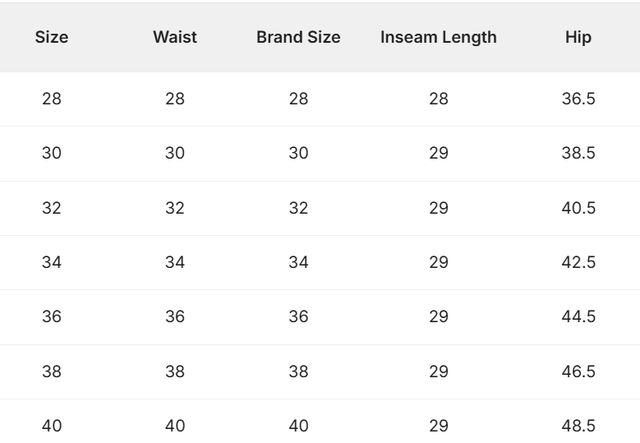The height and width of the screenshot is (443, 640).
Task: Click the Inseam Length column header
Action: (x=438, y=37)
